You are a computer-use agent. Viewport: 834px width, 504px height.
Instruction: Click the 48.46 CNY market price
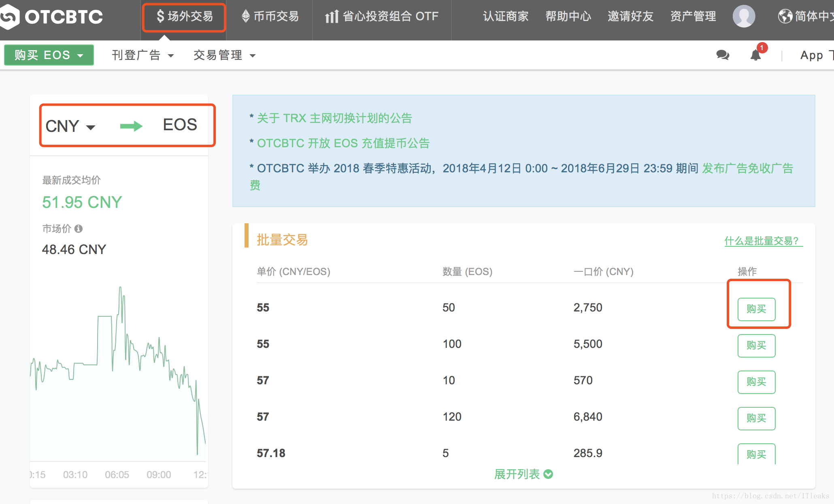(x=74, y=250)
